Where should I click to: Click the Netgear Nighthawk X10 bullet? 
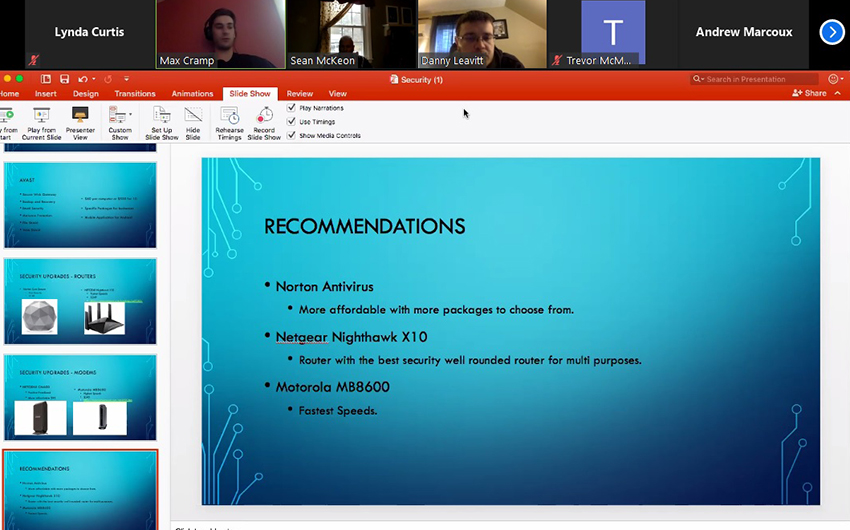(351, 337)
